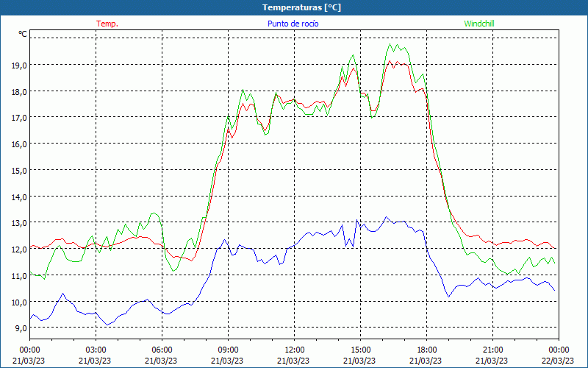This screenshot has width=588, height=368.
Task: Click the 18,0 y-axis value
Action: [x=19, y=91]
